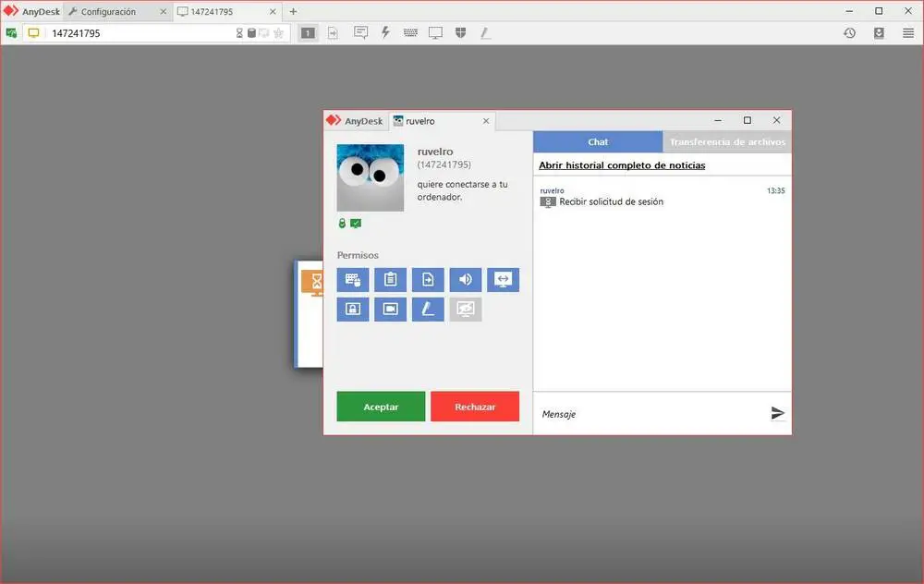This screenshot has width=924, height=584.
Task: Click the yellow monitor icon in the address bar
Action: [x=33, y=33]
